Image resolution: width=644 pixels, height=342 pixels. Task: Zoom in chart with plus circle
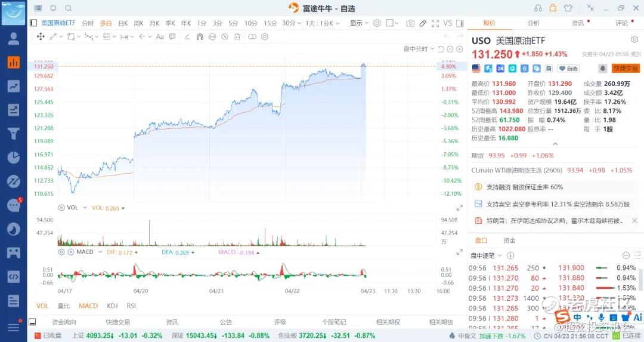coord(460,50)
